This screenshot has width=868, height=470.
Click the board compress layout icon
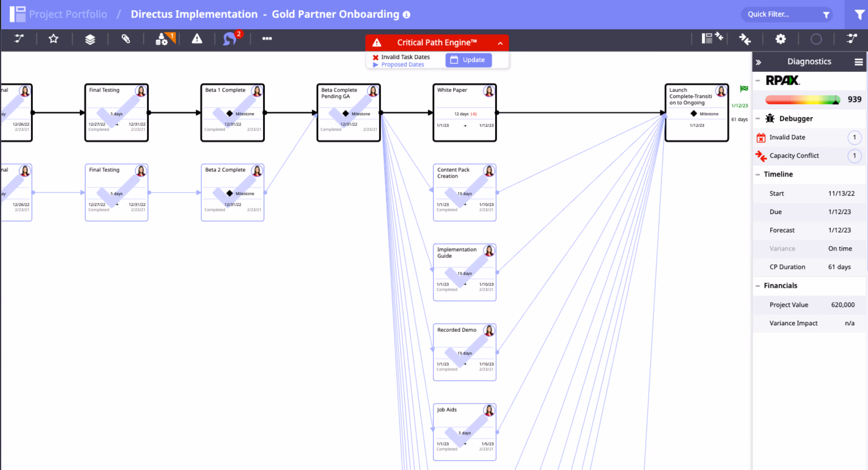(x=712, y=38)
